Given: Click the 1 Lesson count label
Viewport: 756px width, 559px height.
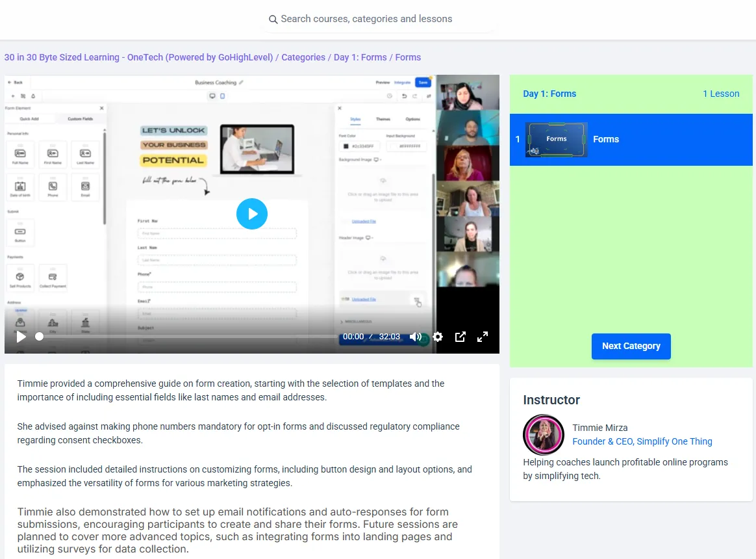Looking at the screenshot, I should click(721, 94).
